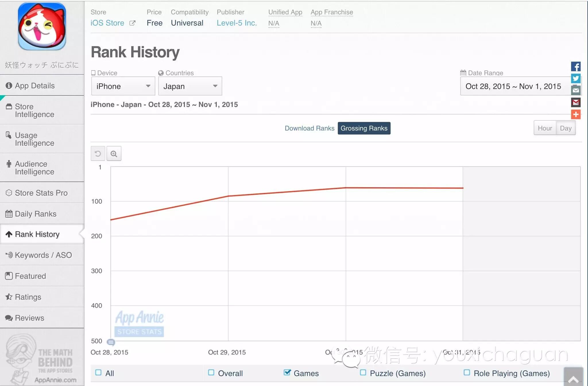This screenshot has width=588, height=386.
Task: Open the iOS Store link
Action: coord(107,23)
